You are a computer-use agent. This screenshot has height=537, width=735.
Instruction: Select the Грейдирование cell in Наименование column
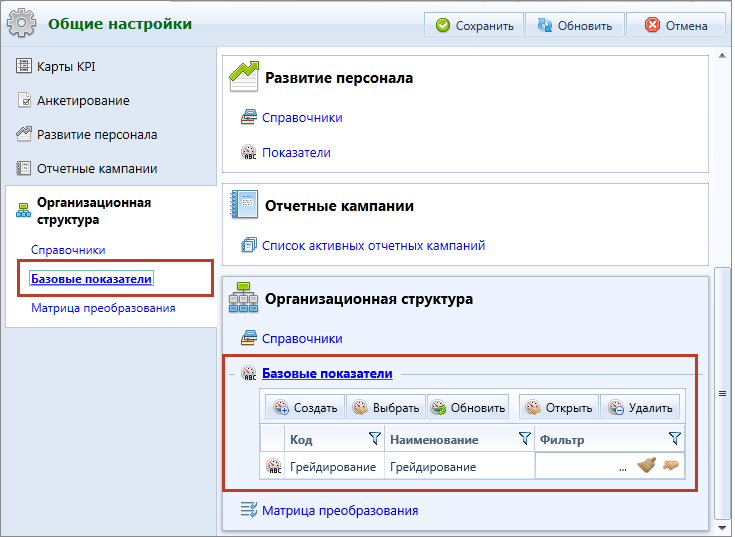tap(459, 467)
